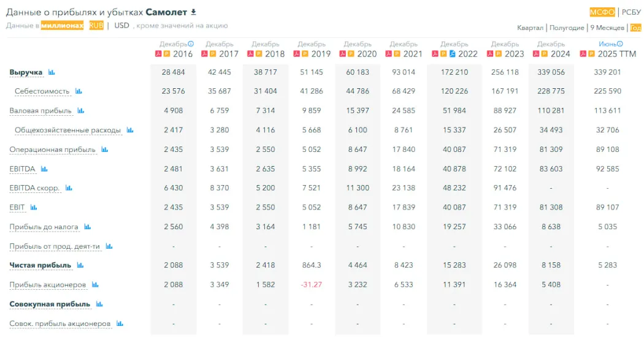Open the chart icon next to Выручка
The width and height of the screenshot is (644, 337).
[52, 72]
